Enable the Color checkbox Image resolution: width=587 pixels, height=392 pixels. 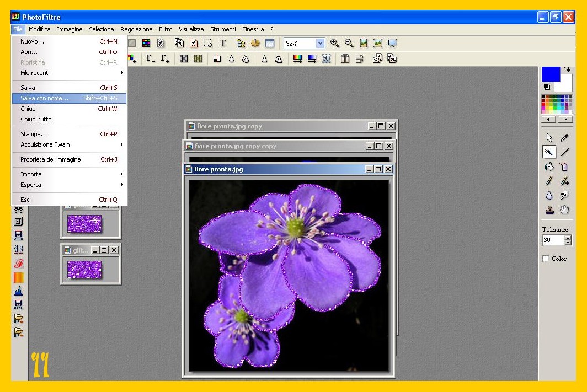click(546, 259)
